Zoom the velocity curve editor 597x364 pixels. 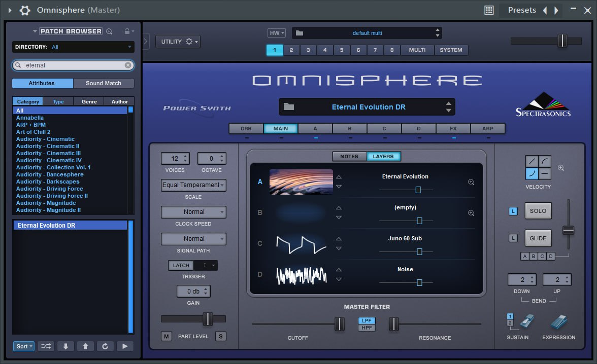tap(561, 168)
